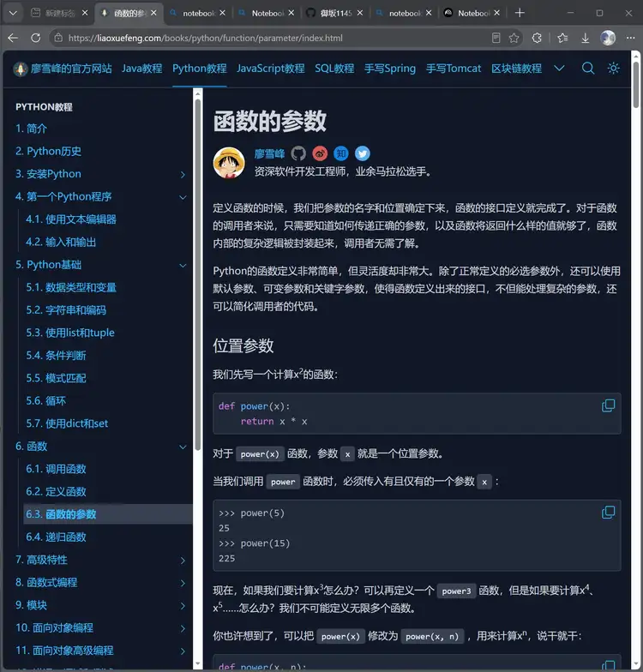This screenshot has height=672, width=643.
Task: Open the 区块链教程 navigation item
Action: click(x=516, y=69)
